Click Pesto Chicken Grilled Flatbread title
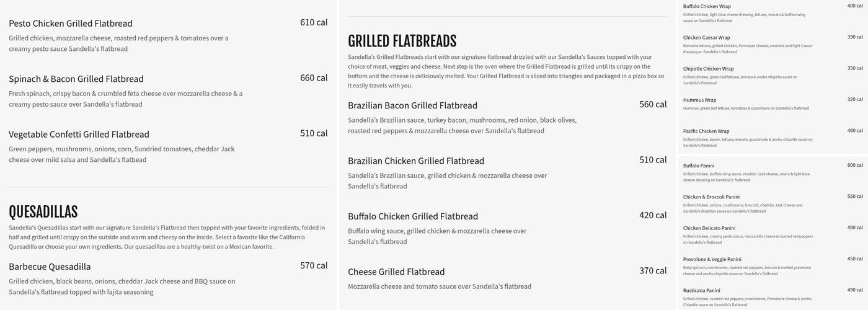The height and width of the screenshot is (310, 868). point(71,24)
